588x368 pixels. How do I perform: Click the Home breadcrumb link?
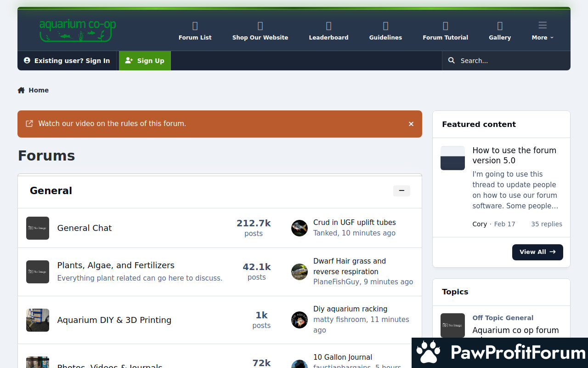pyautogui.click(x=39, y=90)
